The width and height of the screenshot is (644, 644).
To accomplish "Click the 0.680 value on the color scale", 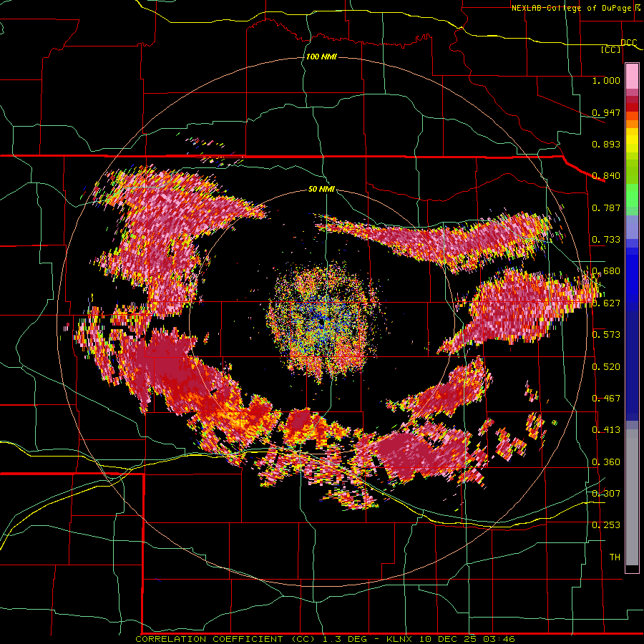I will pos(606,271).
